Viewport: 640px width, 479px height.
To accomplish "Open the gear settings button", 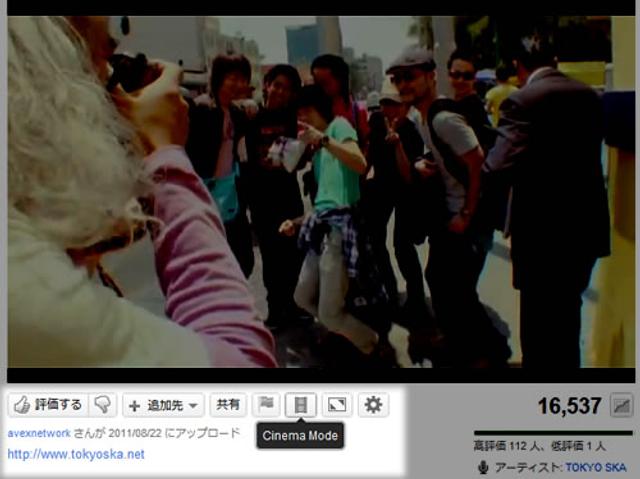I will click(373, 405).
